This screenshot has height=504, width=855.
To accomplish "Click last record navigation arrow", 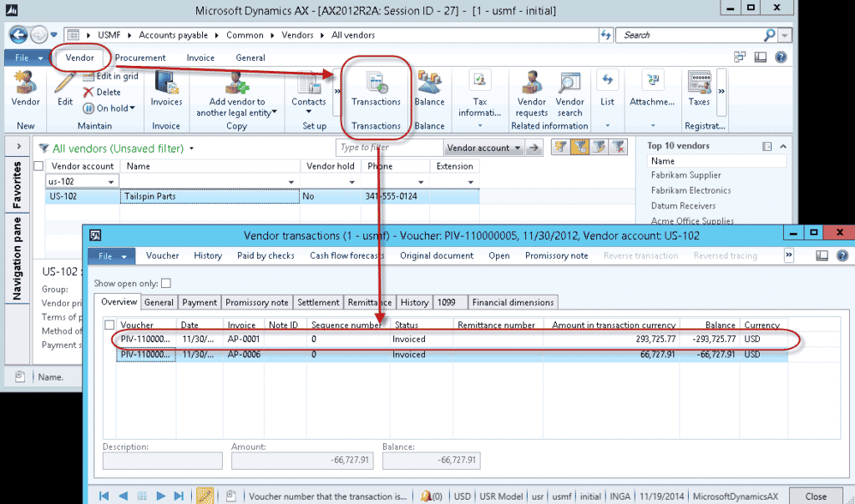I will pos(179,496).
